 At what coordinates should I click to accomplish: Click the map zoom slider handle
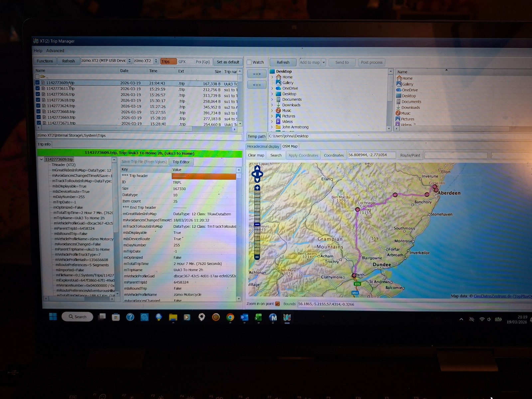257,225
